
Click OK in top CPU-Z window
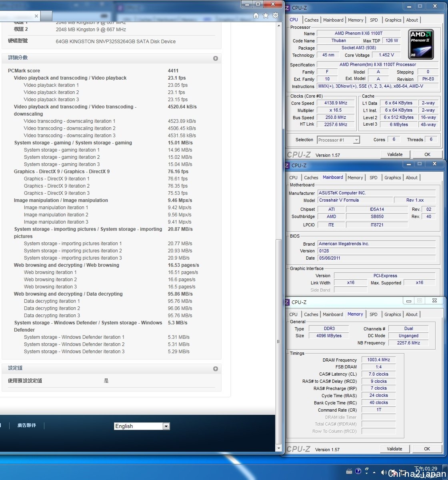pyautogui.click(x=427, y=154)
